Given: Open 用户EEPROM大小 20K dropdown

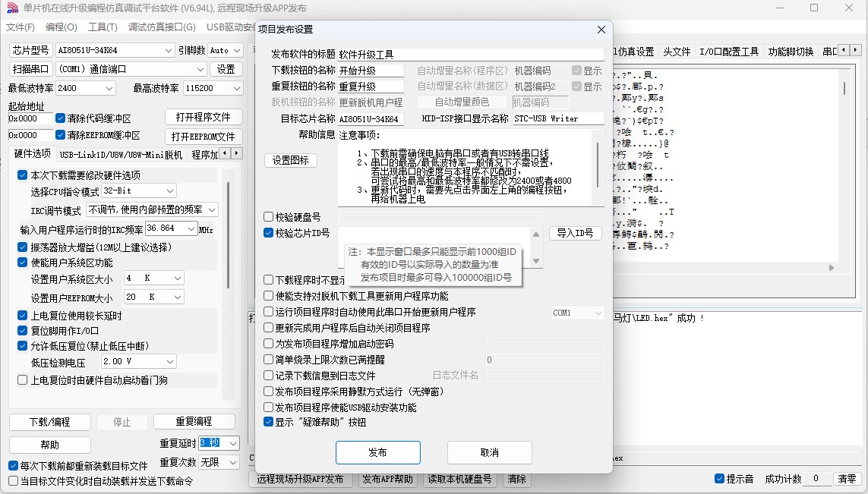Looking at the screenshot, I should (x=154, y=297).
